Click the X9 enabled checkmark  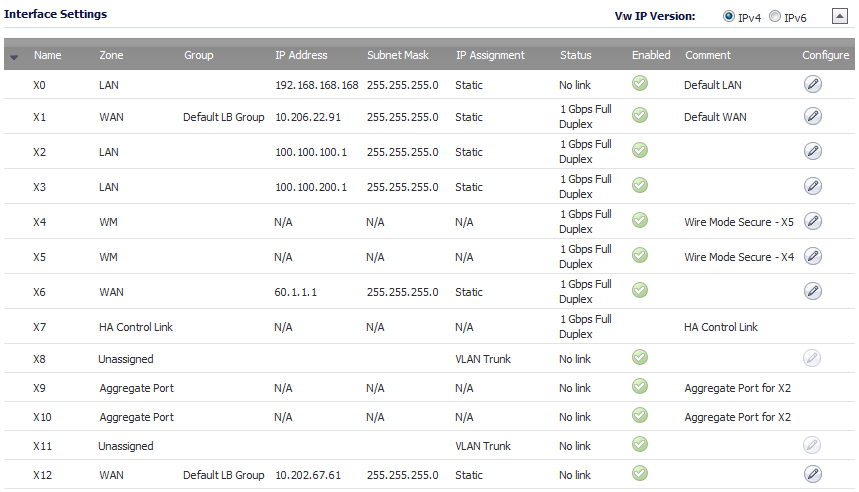[x=640, y=386]
